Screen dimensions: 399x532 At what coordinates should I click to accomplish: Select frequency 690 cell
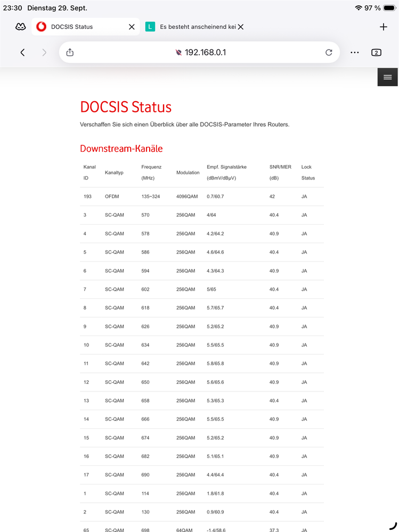(145, 474)
